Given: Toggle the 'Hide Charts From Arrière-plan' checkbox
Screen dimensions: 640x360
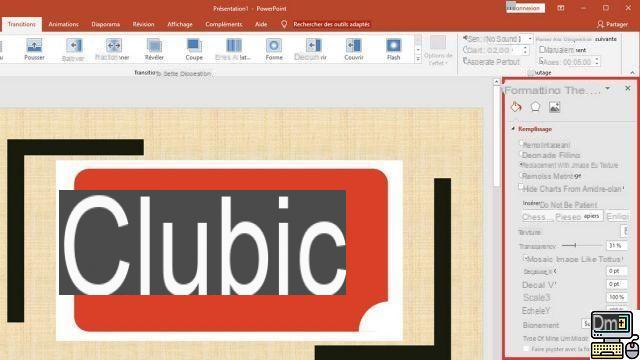Looking at the screenshot, I should click(521, 187).
